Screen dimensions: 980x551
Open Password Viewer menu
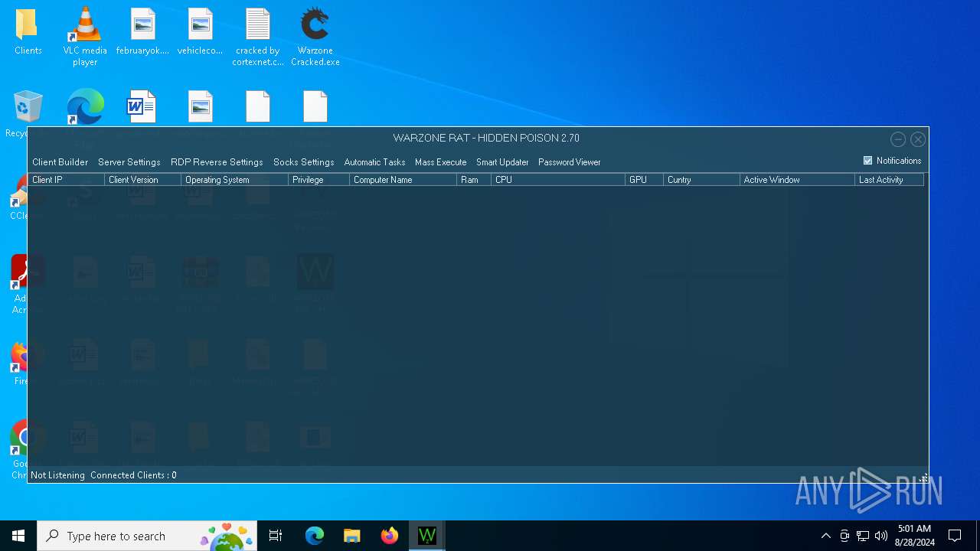[569, 162]
